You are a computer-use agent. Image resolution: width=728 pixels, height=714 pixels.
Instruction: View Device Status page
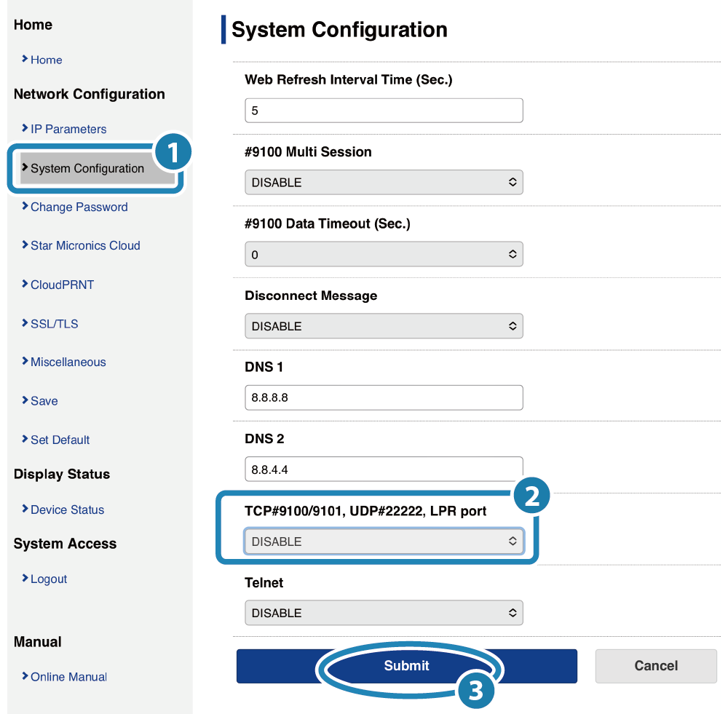(67, 509)
